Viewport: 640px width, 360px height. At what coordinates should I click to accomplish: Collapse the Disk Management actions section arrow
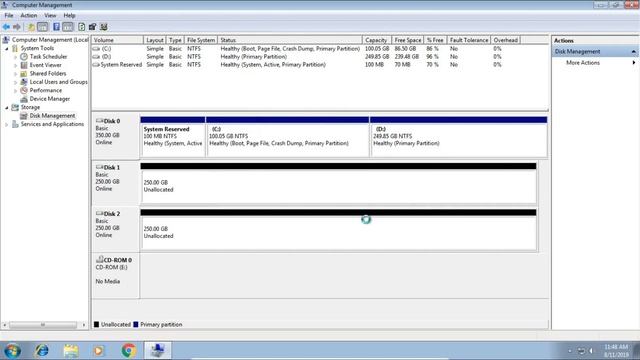click(633, 52)
